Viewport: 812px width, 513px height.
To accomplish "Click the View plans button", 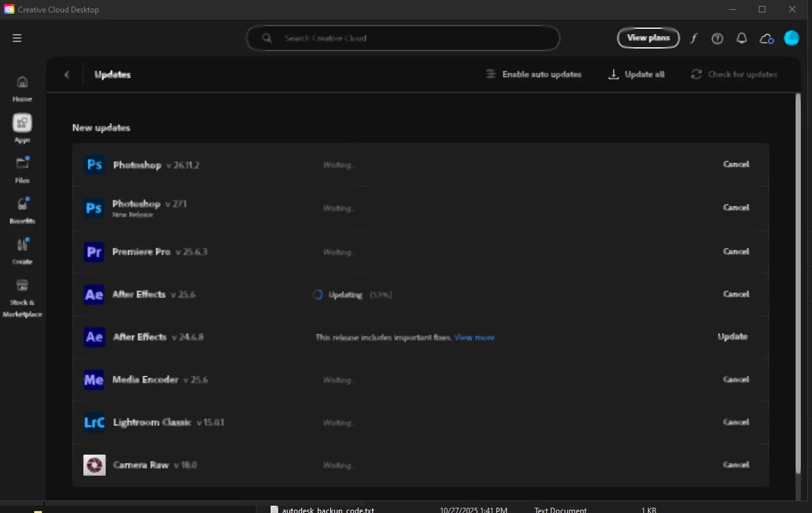I will pyautogui.click(x=649, y=38).
